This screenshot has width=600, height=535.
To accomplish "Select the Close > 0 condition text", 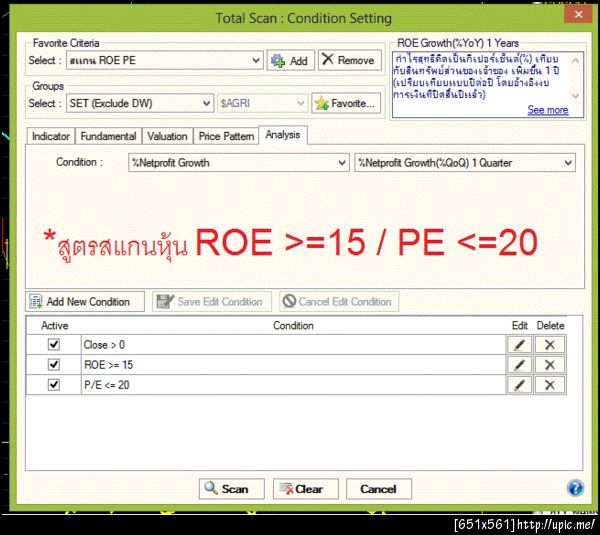I will [x=104, y=345].
